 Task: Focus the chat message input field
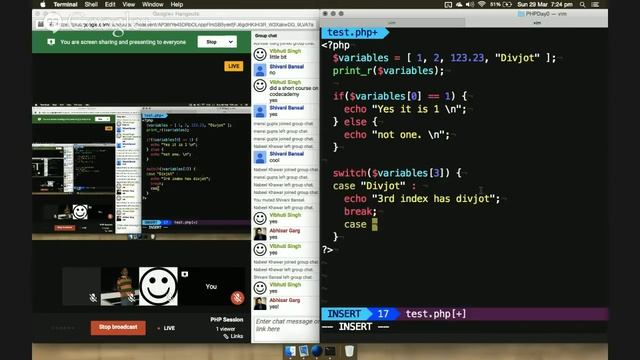(286, 328)
